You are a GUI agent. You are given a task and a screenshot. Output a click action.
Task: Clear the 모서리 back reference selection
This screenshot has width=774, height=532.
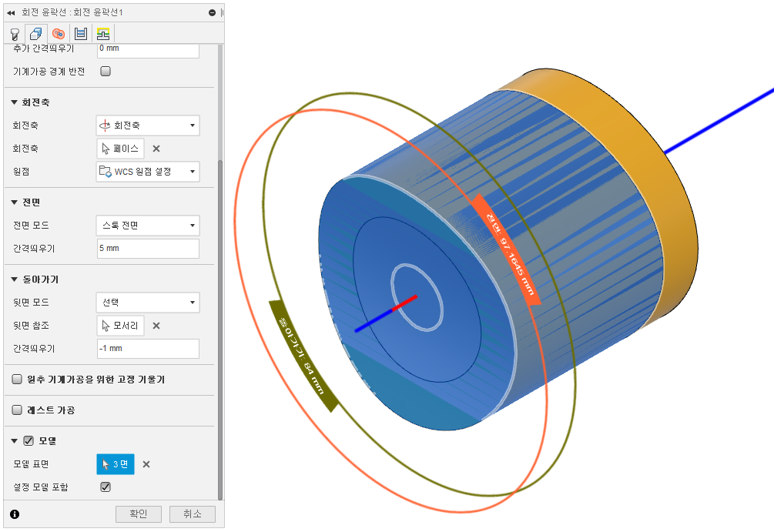click(x=156, y=326)
